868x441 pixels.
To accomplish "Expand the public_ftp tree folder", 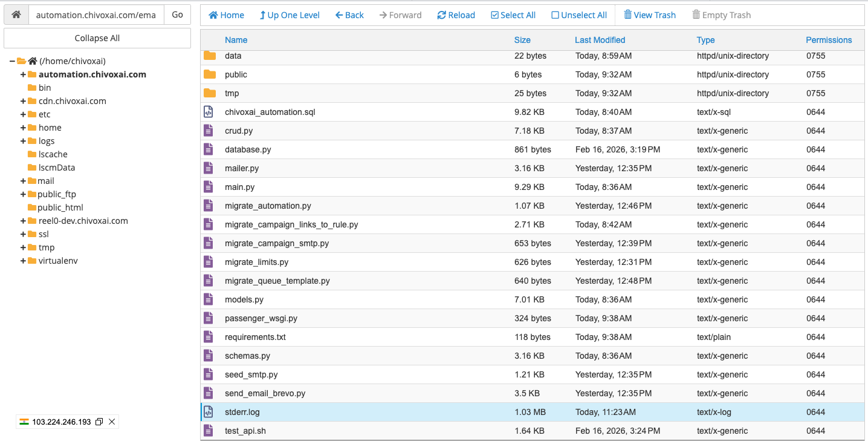I will coord(23,194).
